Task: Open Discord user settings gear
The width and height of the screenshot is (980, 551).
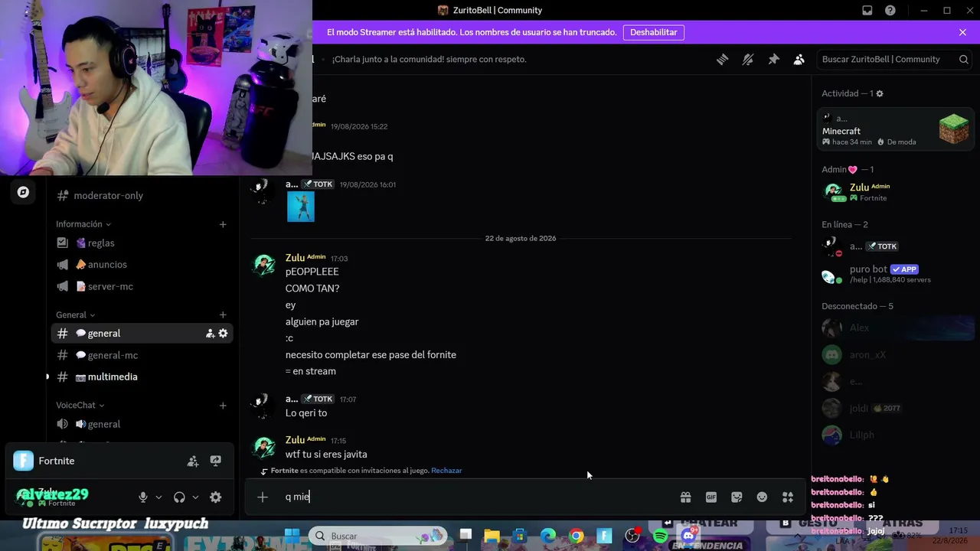Action: click(x=216, y=497)
